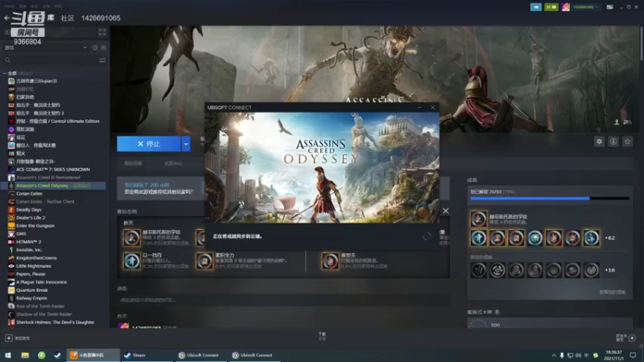
Task: Open the Windows Start menu
Action: pos(7,356)
